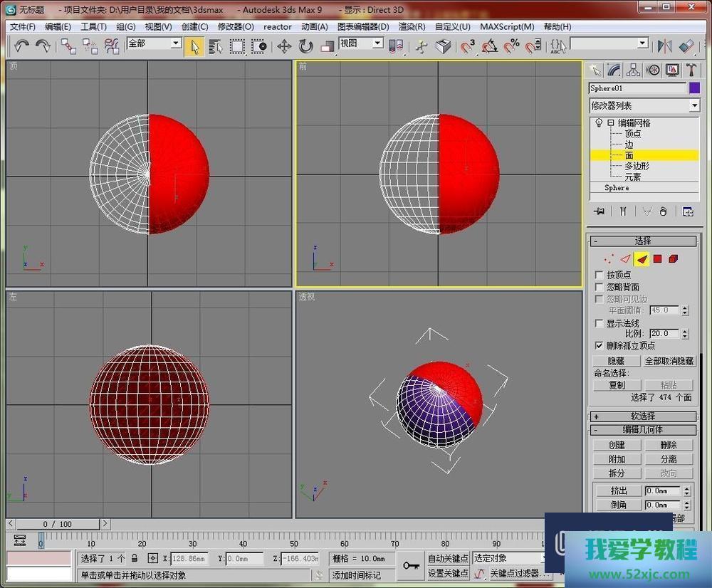Open the Utilities hammer panel tab
This screenshot has width=712, height=588.
pyautogui.click(x=691, y=70)
